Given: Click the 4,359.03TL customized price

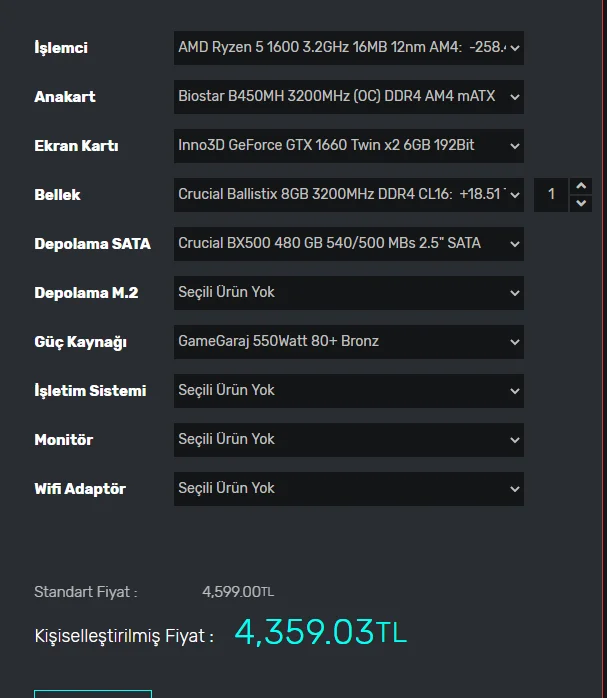Looking at the screenshot, I should (320, 632).
